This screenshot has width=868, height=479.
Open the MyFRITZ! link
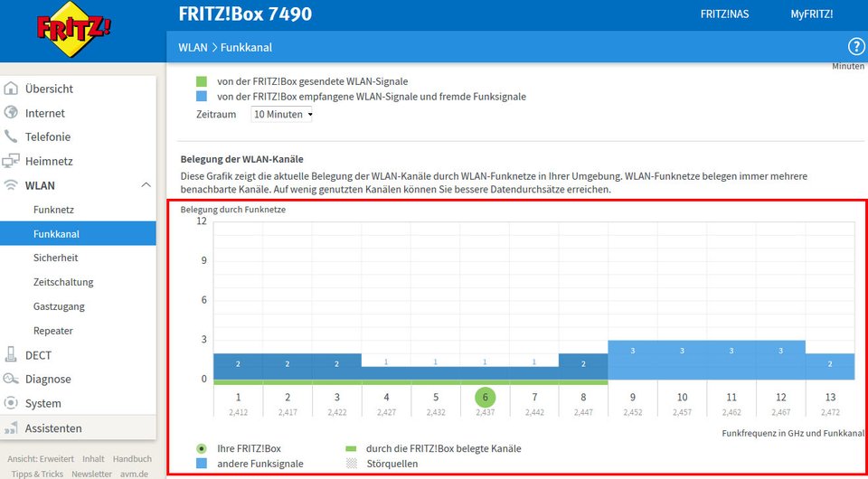812,14
